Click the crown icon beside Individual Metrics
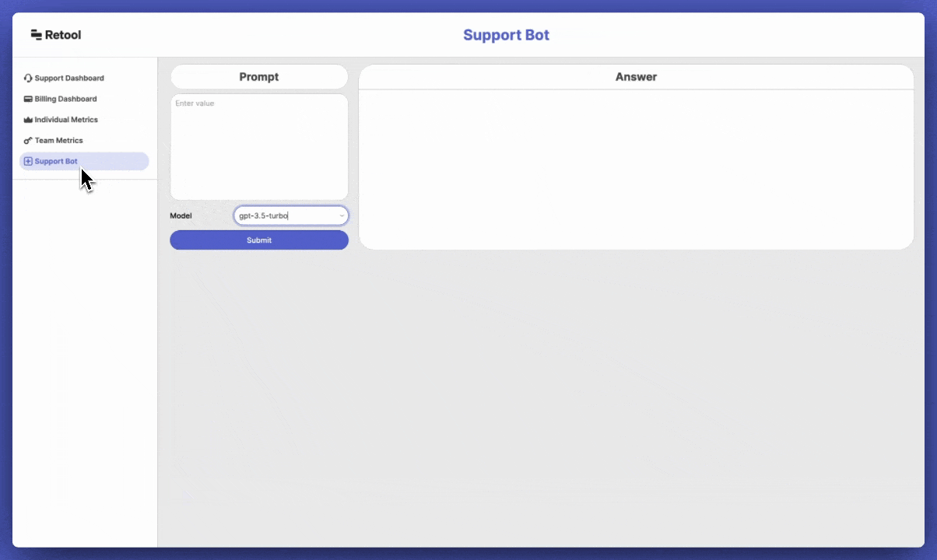Image resolution: width=937 pixels, height=560 pixels. pyautogui.click(x=28, y=121)
